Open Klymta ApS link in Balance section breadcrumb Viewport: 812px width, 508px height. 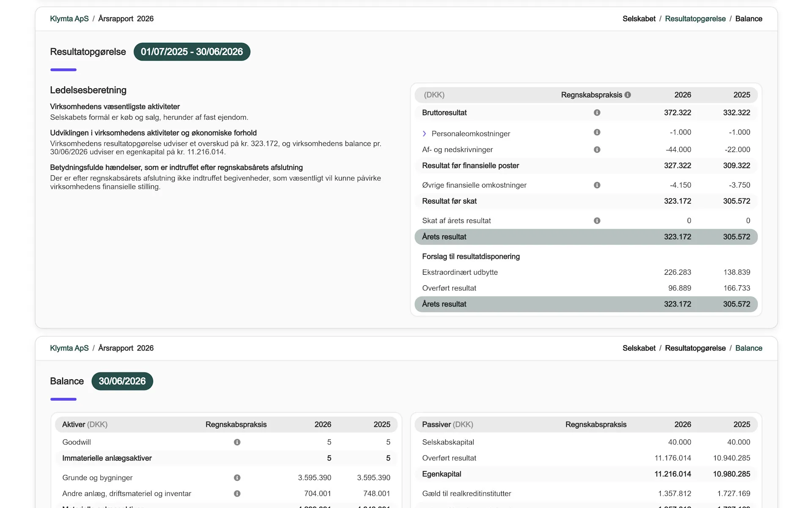69,348
